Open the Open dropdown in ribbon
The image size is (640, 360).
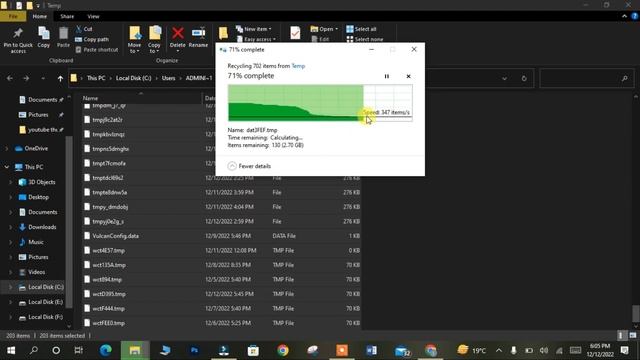324,29
